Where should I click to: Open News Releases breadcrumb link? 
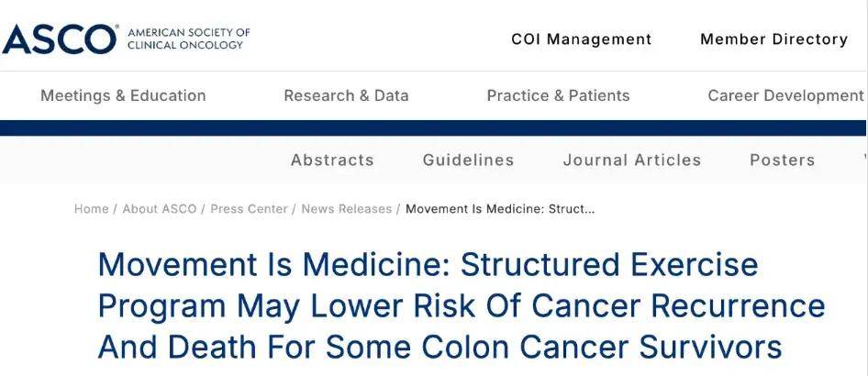pyautogui.click(x=347, y=209)
